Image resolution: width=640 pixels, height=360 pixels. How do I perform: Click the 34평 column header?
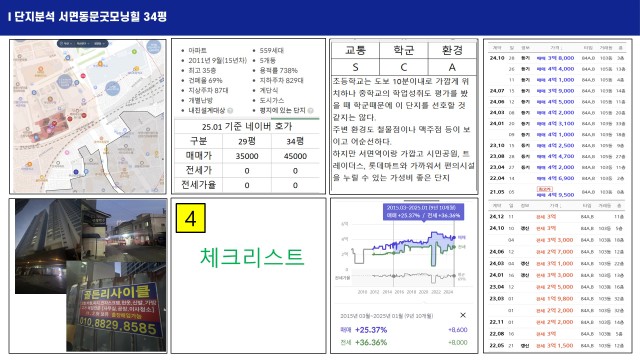pyautogui.click(x=295, y=141)
